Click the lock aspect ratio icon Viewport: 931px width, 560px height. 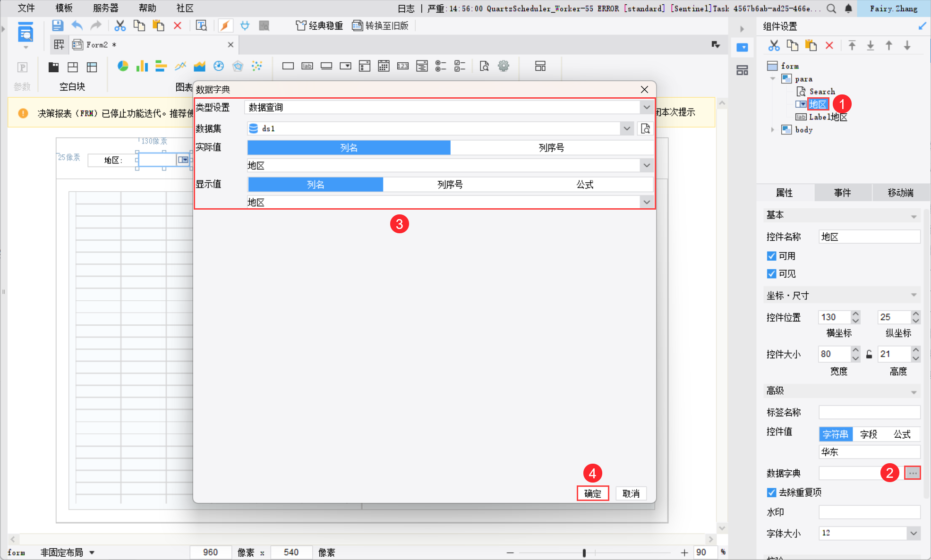(869, 354)
